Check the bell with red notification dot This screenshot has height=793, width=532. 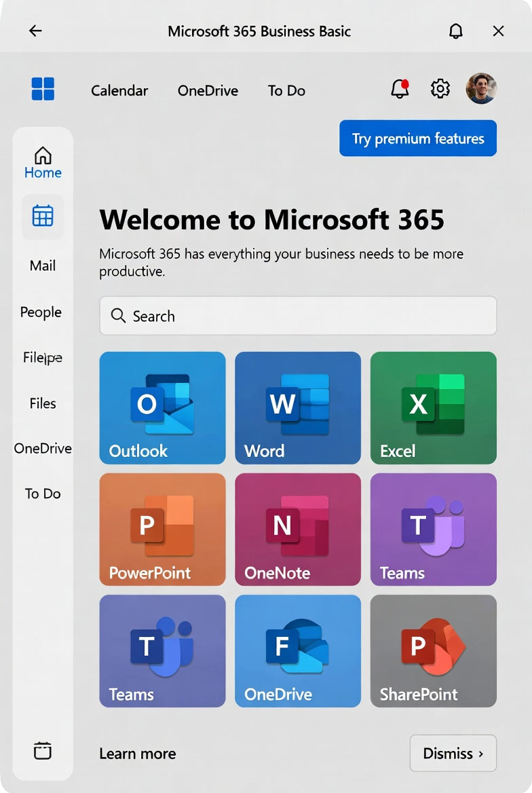(x=400, y=89)
